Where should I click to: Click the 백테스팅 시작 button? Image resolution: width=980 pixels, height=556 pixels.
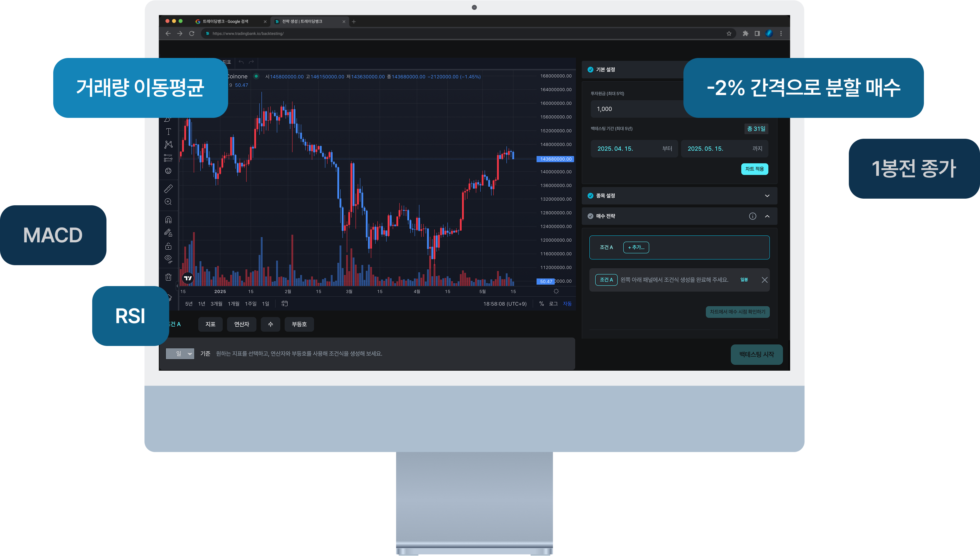(756, 355)
